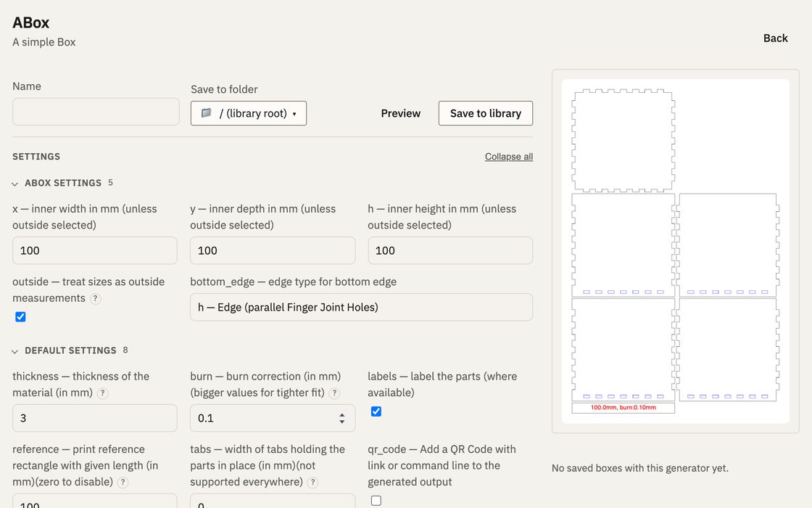The height and width of the screenshot is (508, 812).
Task: Click the x inner width field
Action: click(95, 251)
